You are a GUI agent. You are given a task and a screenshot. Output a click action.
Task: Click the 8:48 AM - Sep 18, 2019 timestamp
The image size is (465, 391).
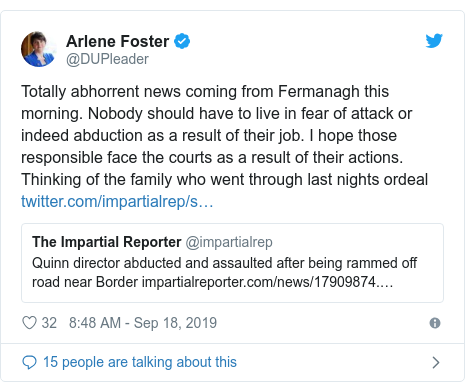(143, 323)
